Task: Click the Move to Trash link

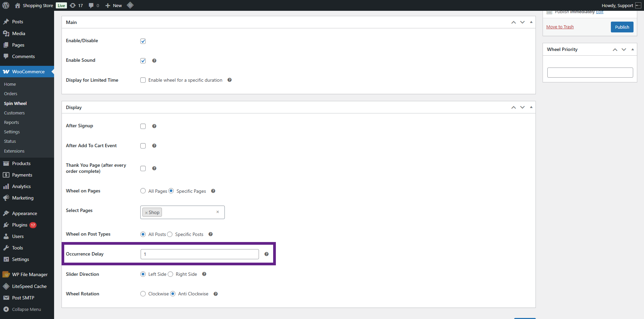Action: click(x=560, y=27)
